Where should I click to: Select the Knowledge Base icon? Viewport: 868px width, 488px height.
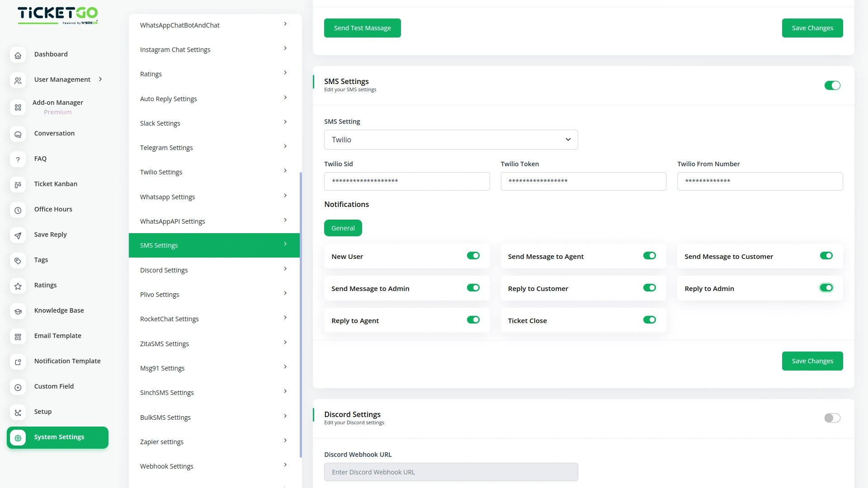coord(18,311)
